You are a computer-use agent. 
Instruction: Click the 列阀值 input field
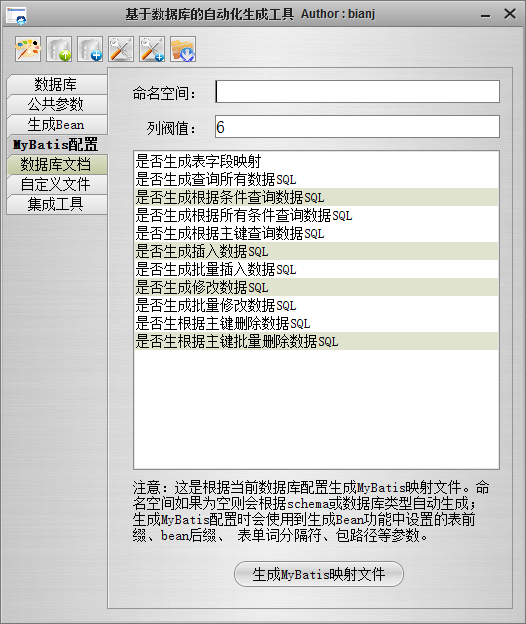click(357, 127)
